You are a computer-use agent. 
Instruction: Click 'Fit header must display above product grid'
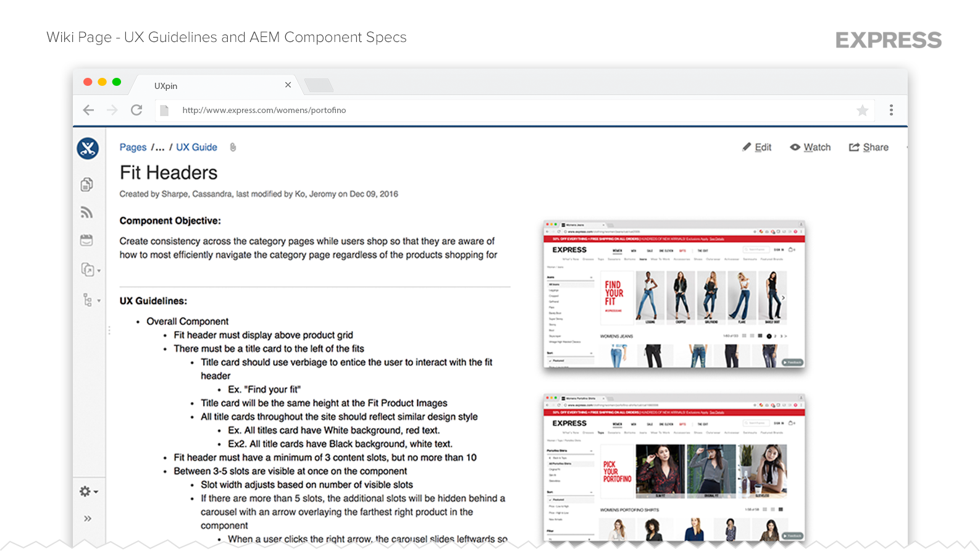[263, 335]
